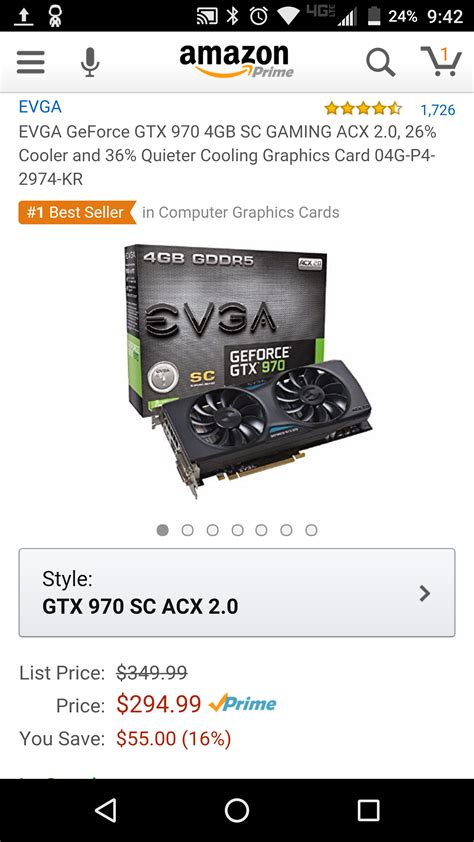Tap the Android home circle button
The width and height of the screenshot is (474, 842).
(237, 810)
